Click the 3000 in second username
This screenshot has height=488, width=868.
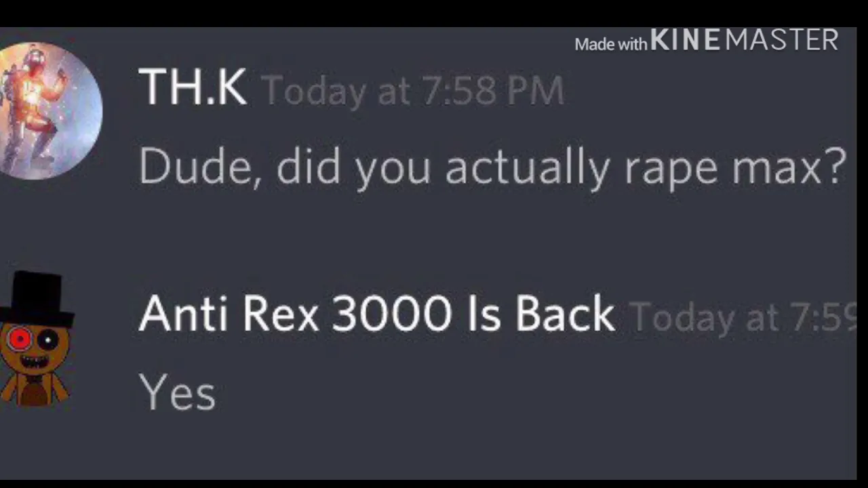(x=391, y=314)
